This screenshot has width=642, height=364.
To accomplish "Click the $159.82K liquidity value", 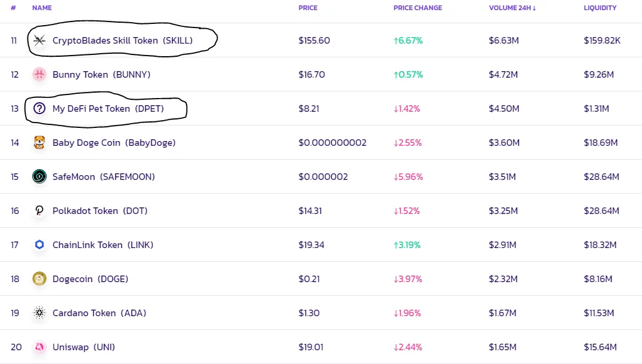I will point(603,41).
